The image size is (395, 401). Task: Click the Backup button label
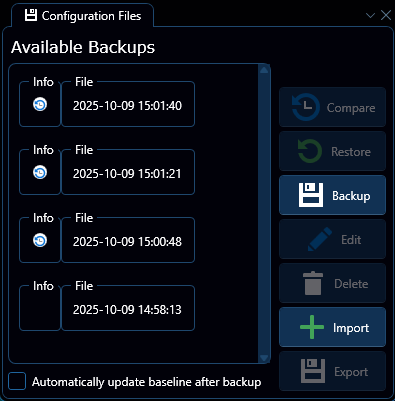(351, 196)
